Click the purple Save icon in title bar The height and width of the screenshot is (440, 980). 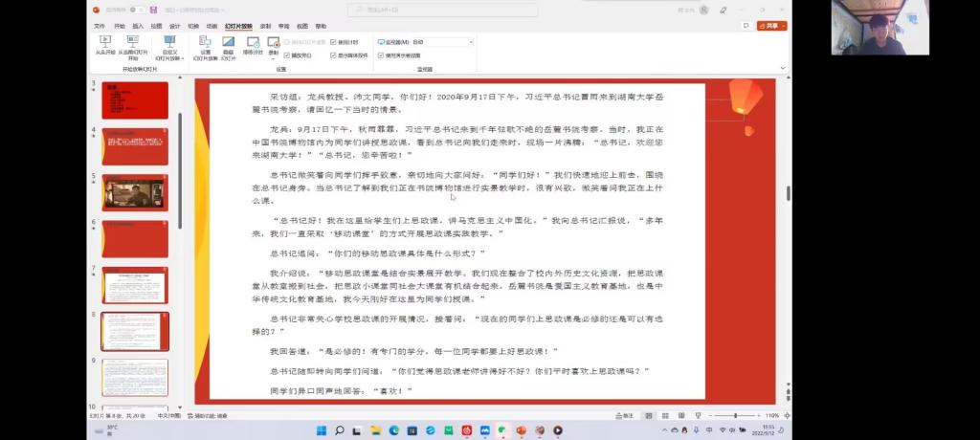click(x=155, y=10)
